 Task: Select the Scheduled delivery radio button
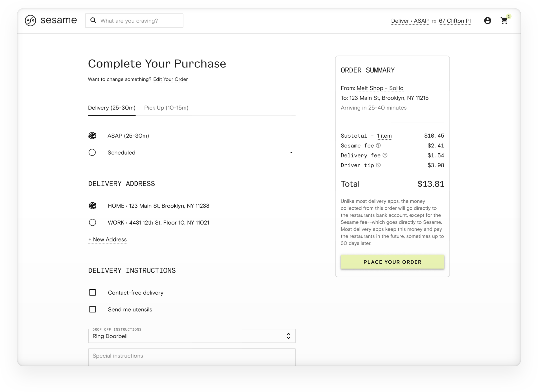(x=92, y=152)
